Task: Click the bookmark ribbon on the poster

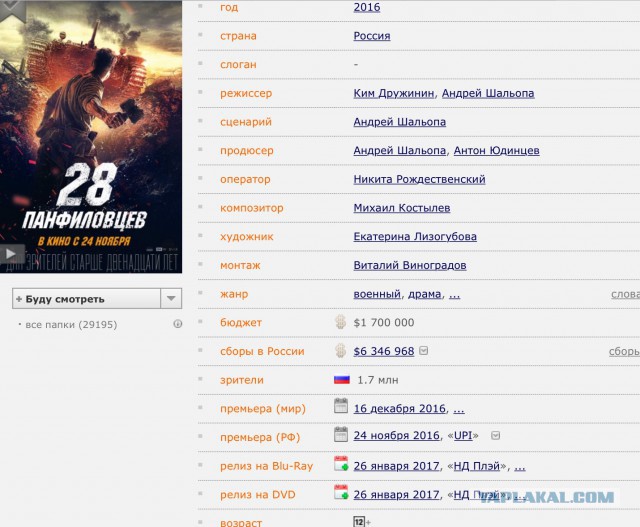Action: pos(11,9)
